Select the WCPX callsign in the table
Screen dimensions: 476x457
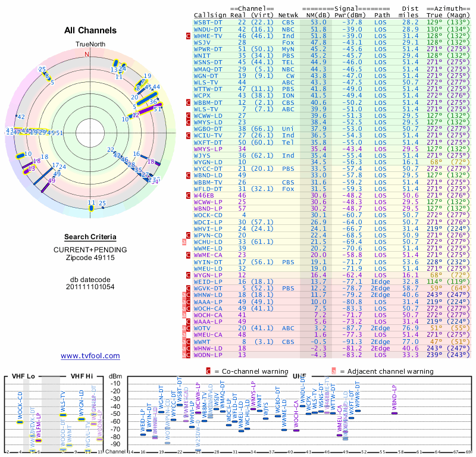[202, 96]
